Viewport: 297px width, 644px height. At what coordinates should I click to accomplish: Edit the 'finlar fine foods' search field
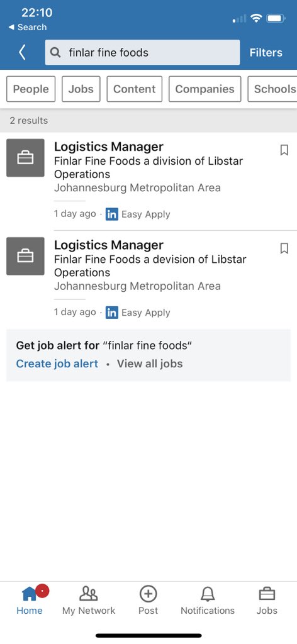tap(143, 53)
